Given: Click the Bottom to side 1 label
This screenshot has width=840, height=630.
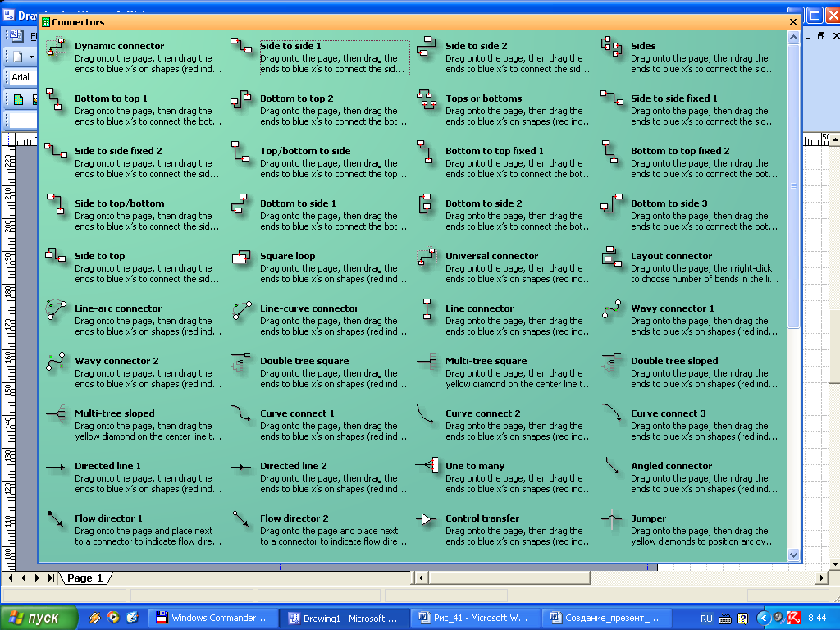Looking at the screenshot, I should pos(298,203).
